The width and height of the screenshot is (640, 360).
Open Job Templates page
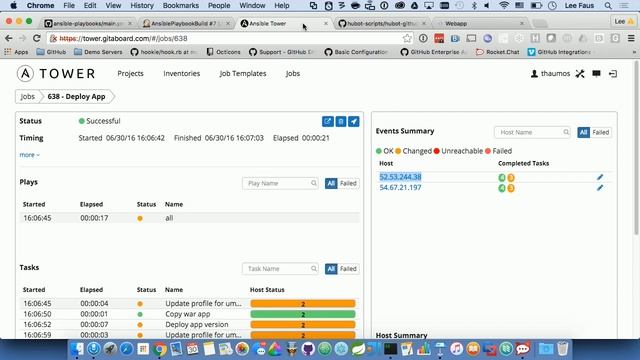pos(243,73)
